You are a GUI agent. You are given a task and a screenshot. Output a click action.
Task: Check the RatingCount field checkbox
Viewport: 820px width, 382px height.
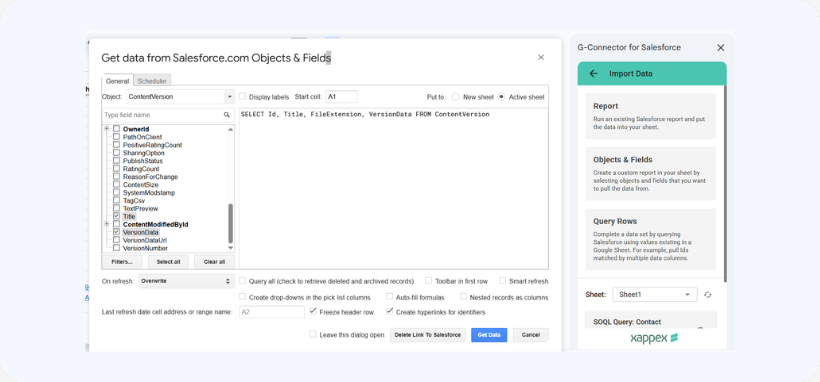point(117,168)
